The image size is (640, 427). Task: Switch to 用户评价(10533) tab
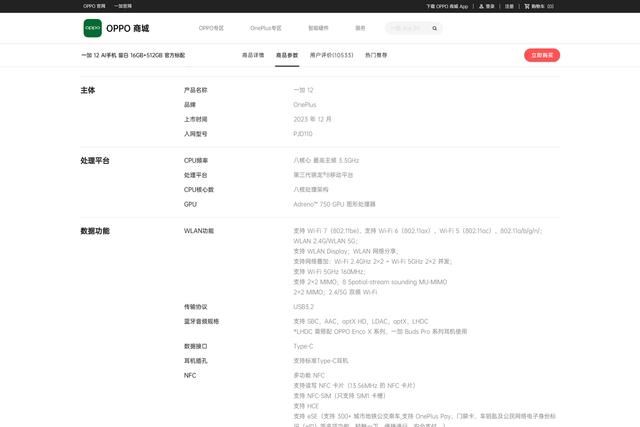click(x=331, y=55)
